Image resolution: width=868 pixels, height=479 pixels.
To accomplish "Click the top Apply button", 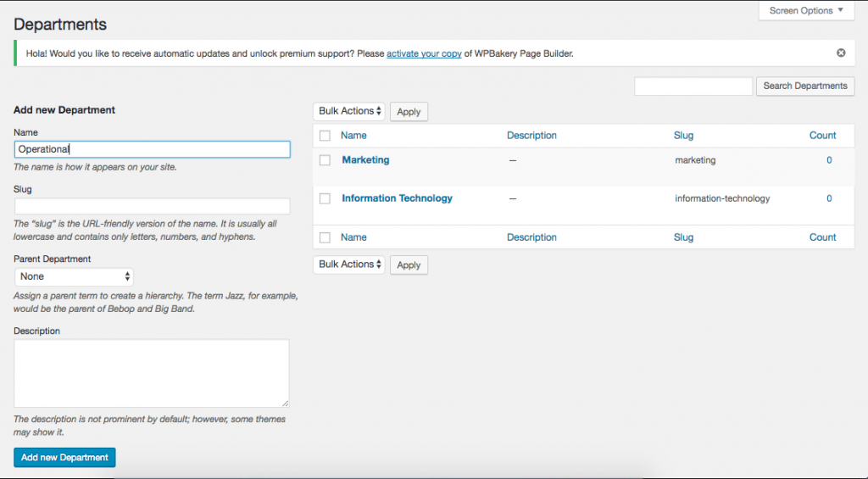I will coord(409,112).
